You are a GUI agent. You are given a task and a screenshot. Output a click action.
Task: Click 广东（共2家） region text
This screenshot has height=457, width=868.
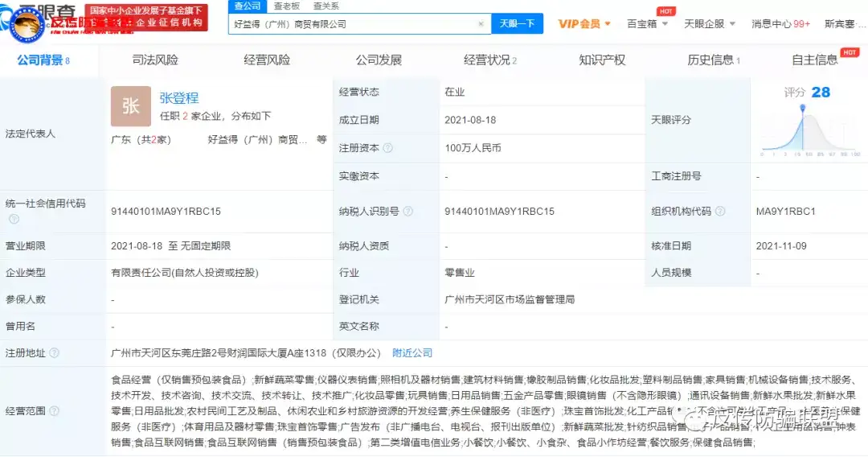point(141,139)
